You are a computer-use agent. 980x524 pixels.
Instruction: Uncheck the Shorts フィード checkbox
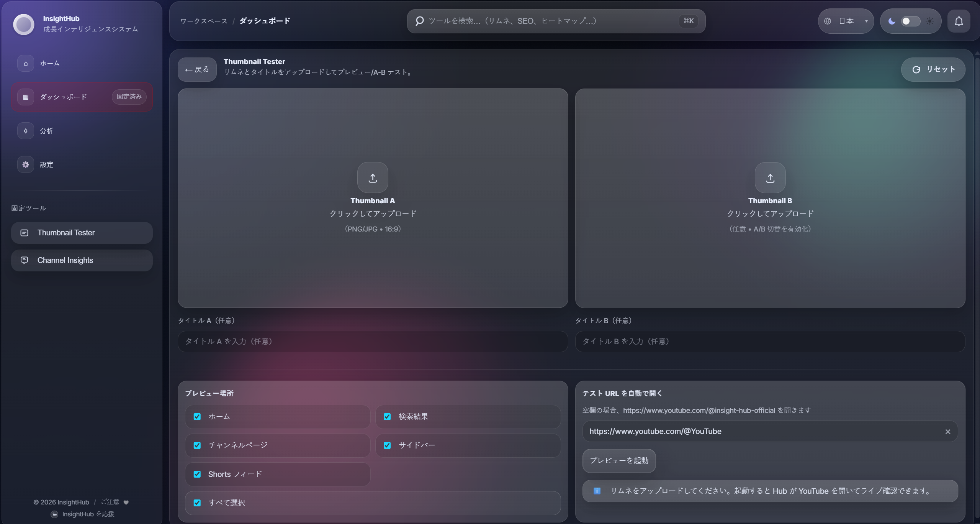coord(197,474)
